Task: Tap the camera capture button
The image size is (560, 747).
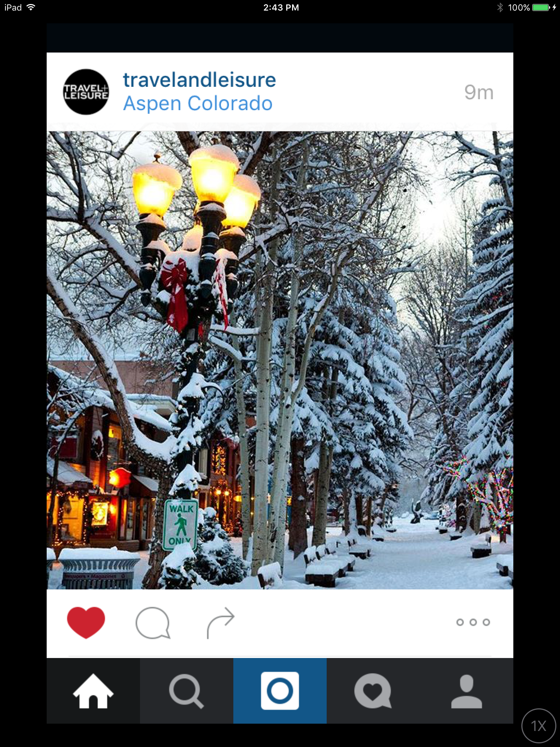Action: (x=280, y=691)
